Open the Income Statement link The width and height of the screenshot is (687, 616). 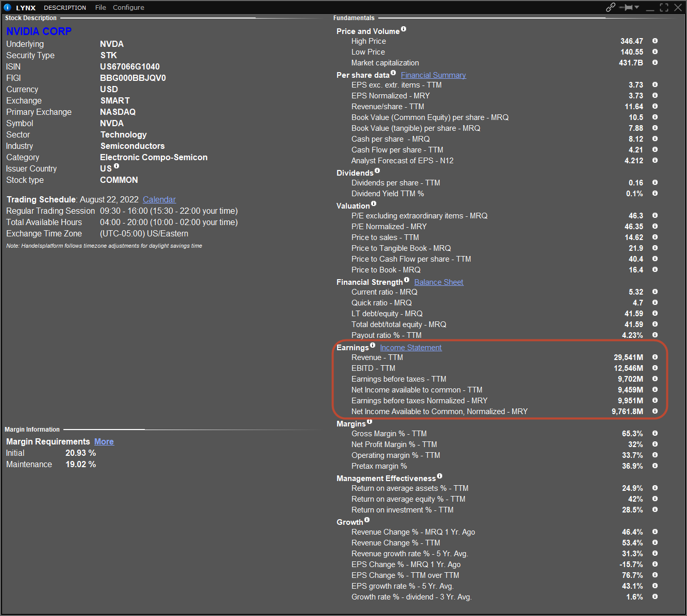411,348
